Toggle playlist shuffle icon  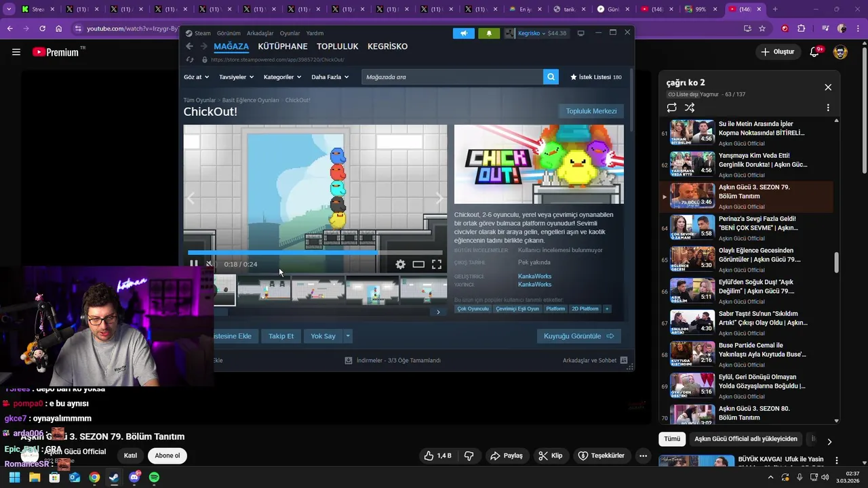point(690,108)
